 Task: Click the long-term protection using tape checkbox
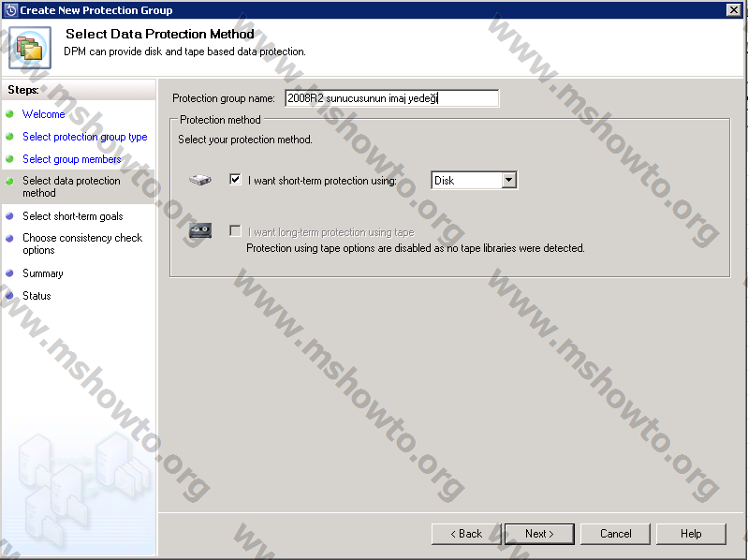(x=235, y=232)
